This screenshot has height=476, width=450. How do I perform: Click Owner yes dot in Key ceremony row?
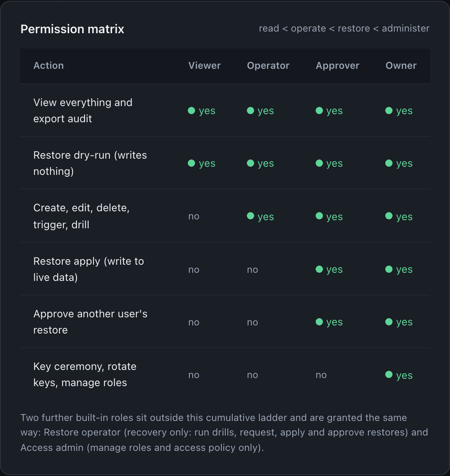[389, 375]
